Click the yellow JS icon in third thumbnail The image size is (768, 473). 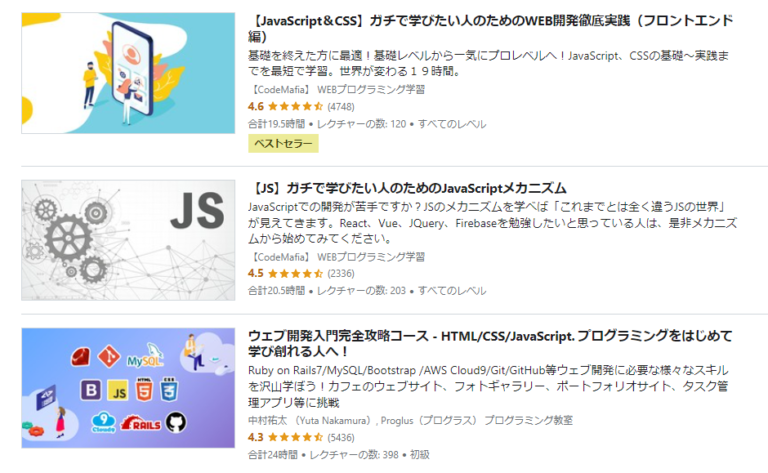[118, 391]
